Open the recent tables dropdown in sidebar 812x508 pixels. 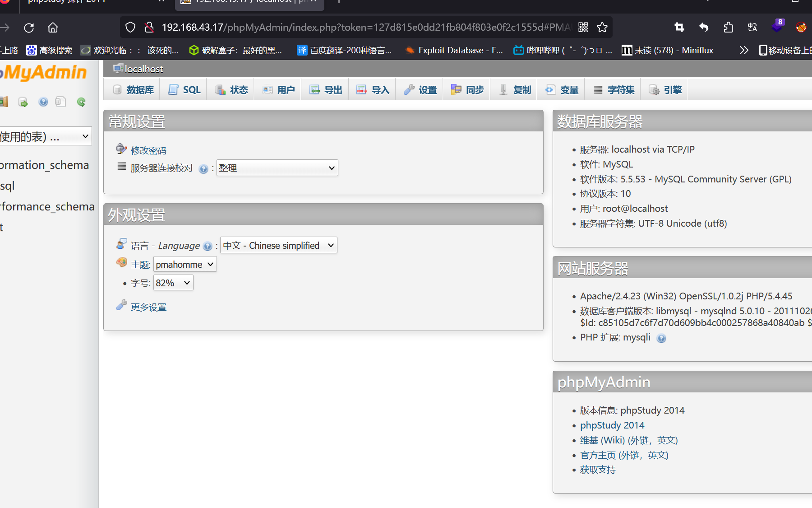pyautogui.click(x=46, y=136)
